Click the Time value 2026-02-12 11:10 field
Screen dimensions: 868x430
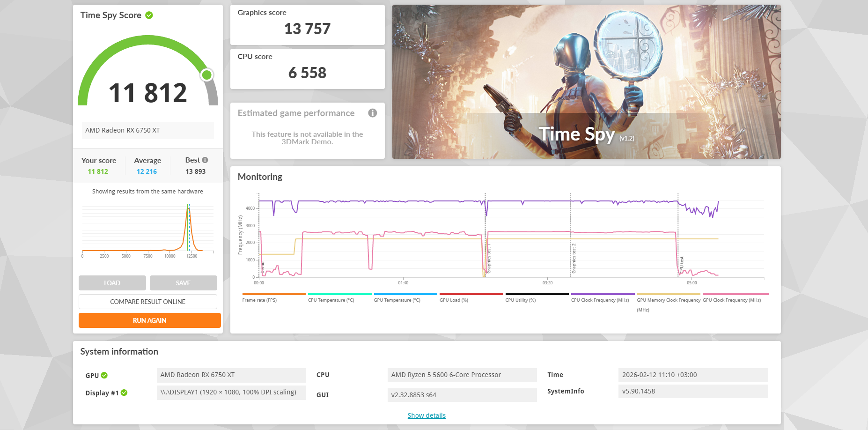[x=693, y=375]
